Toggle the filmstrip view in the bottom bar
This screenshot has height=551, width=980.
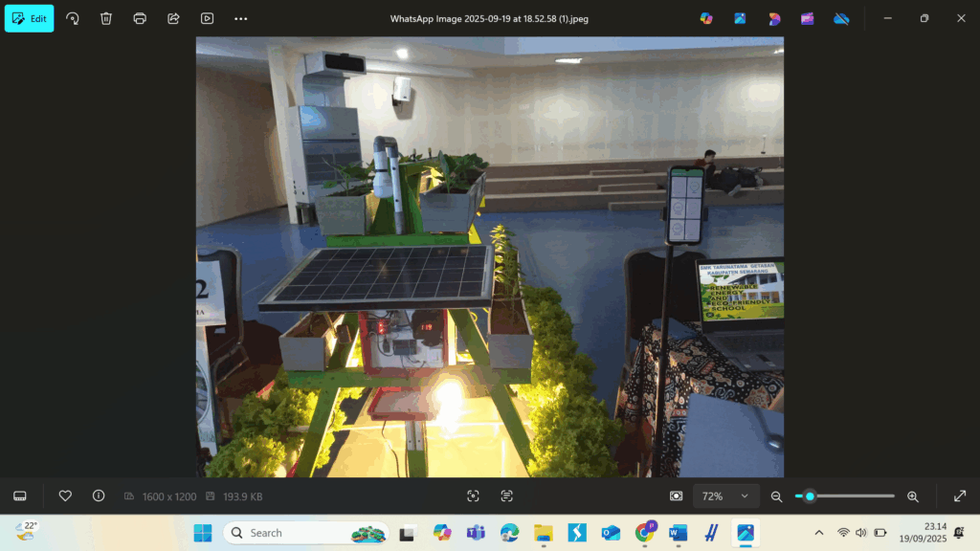click(x=19, y=496)
